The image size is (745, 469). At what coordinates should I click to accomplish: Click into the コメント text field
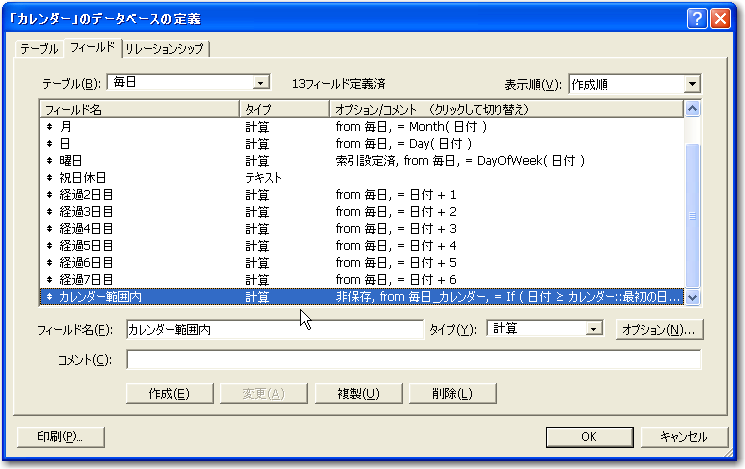(x=413, y=359)
